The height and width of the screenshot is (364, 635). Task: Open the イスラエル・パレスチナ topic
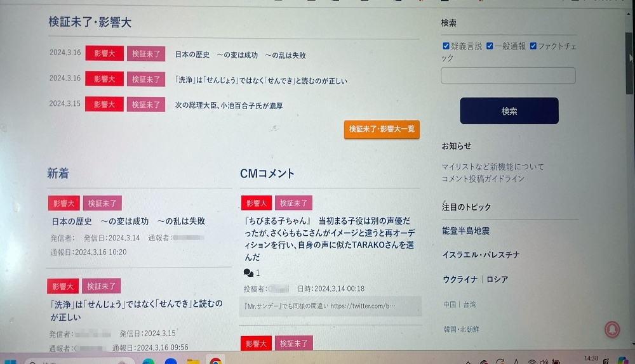click(481, 255)
